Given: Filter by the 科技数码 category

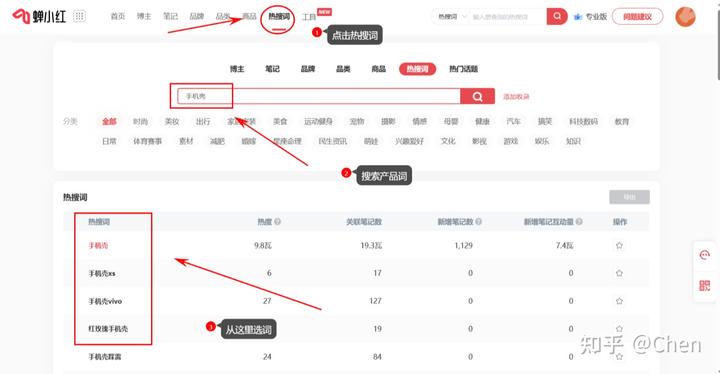Looking at the screenshot, I should 583,122.
